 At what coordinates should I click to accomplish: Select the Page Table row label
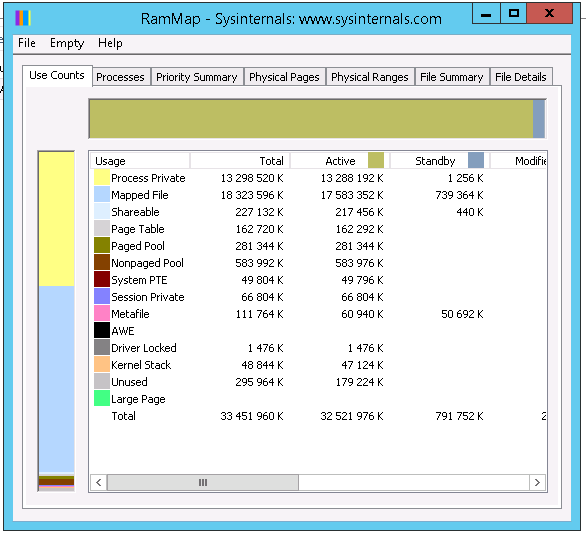(138, 229)
